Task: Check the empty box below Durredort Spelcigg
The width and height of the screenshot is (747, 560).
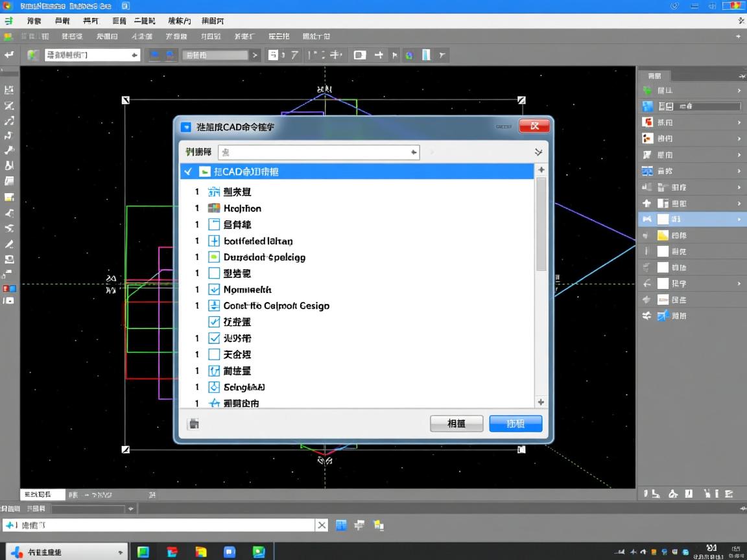Action: [x=214, y=274]
